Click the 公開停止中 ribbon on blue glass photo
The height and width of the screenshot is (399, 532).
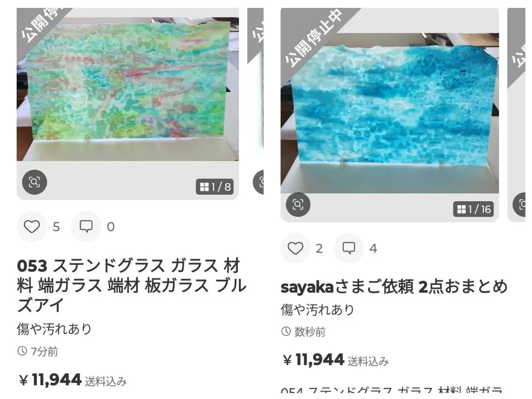click(x=314, y=37)
